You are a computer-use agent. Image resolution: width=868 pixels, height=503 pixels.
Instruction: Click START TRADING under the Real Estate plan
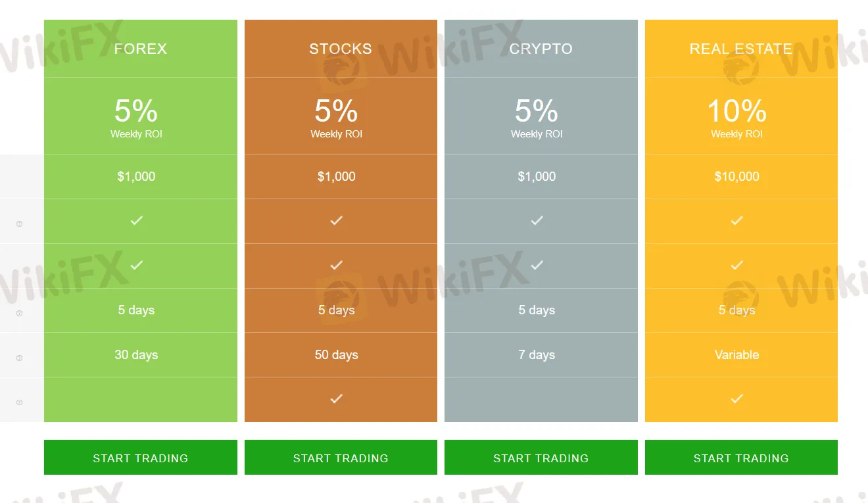click(741, 457)
